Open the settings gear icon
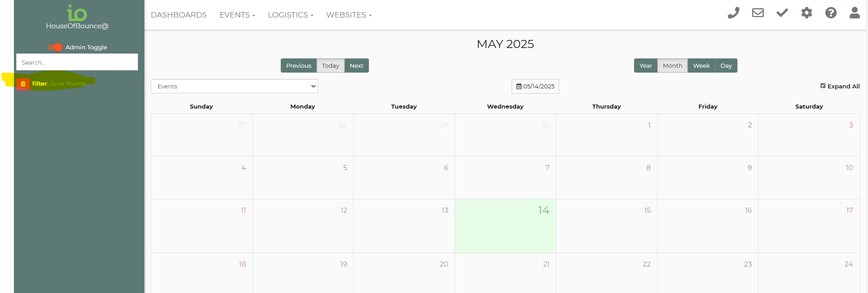Viewport: 868px width, 293px height. (807, 13)
